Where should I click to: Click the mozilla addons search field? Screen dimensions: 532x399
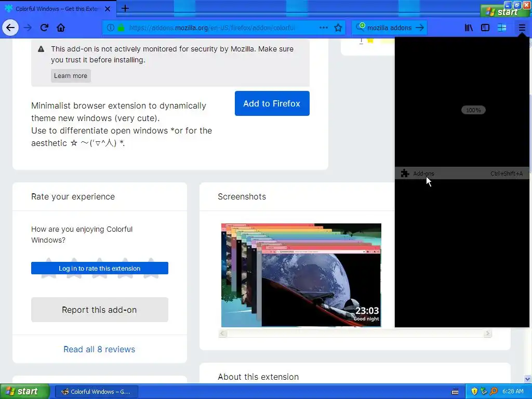pos(389,28)
